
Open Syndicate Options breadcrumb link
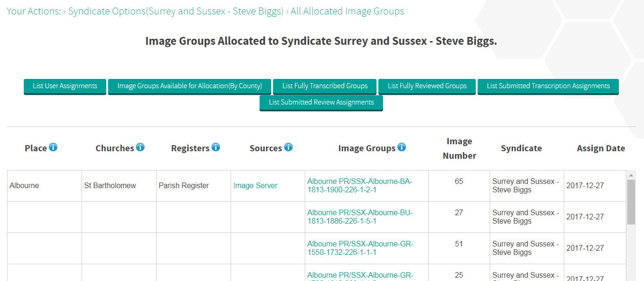coord(176,11)
